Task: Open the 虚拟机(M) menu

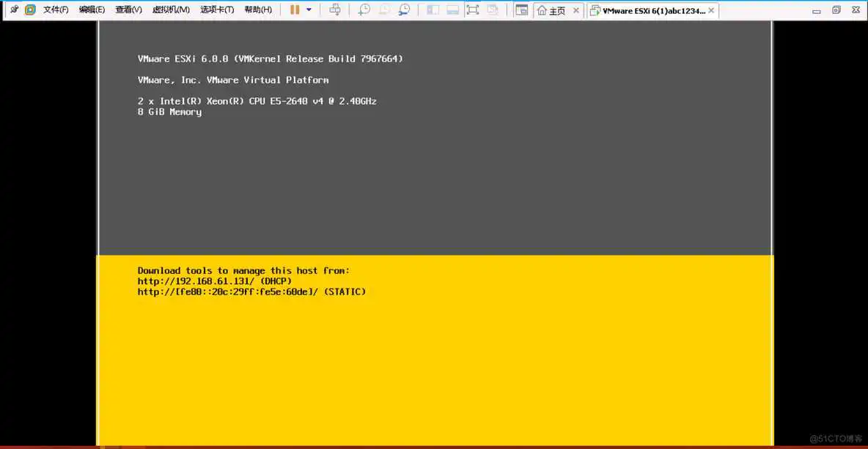Action: coord(171,10)
